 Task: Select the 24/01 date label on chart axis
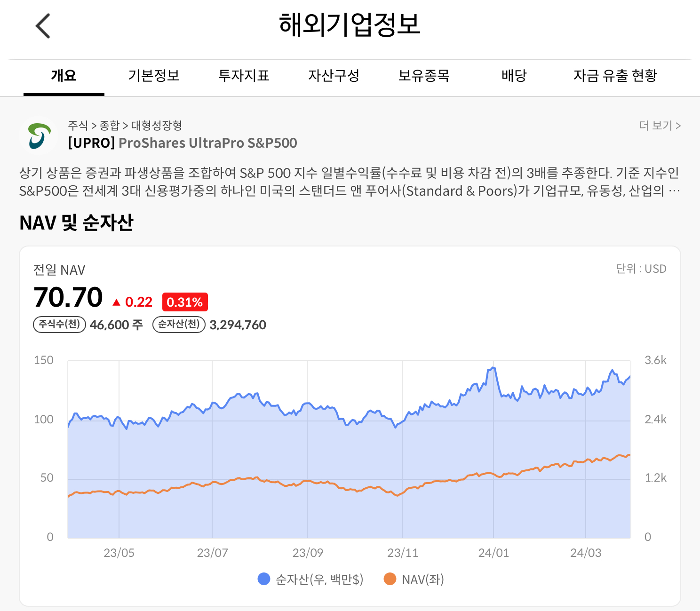coord(493,553)
